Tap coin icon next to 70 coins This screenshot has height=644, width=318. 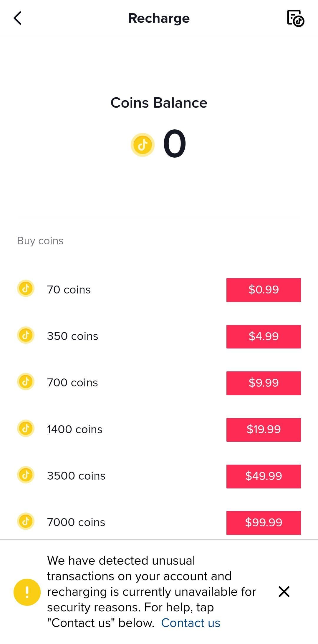tap(26, 288)
